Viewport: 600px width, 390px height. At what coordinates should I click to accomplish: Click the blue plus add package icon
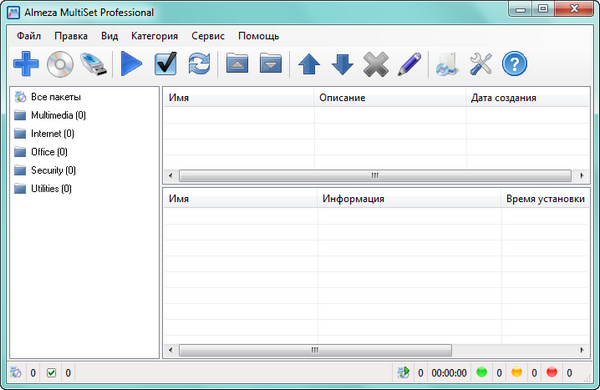pyautogui.click(x=26, y=64)
